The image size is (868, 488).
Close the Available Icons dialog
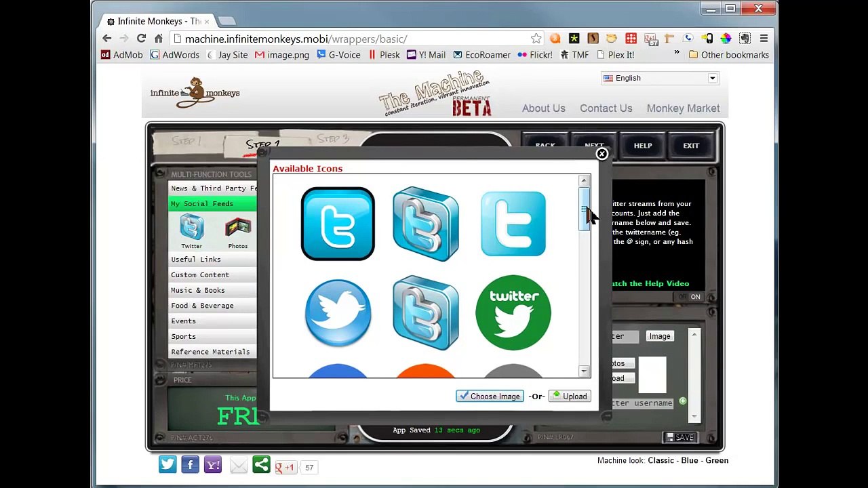pos(601,155)
